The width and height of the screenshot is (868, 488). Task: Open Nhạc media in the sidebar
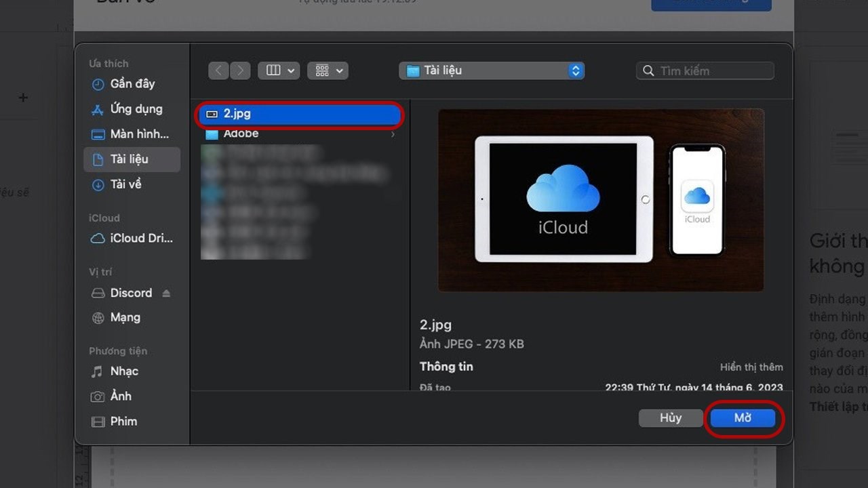click(x=132, y=371)
